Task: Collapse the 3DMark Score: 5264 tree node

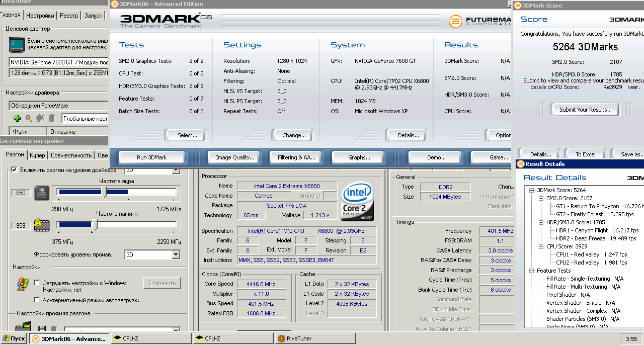Action: click(x=532, y=190)
